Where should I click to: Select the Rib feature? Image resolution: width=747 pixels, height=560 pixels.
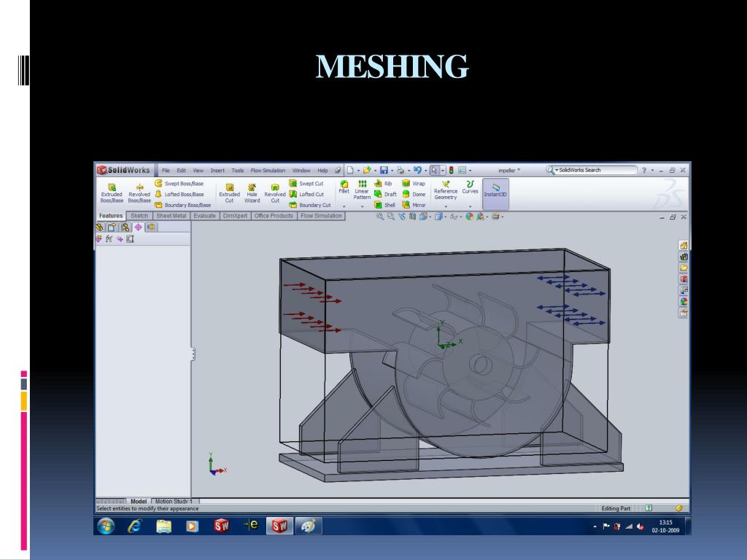383,183
